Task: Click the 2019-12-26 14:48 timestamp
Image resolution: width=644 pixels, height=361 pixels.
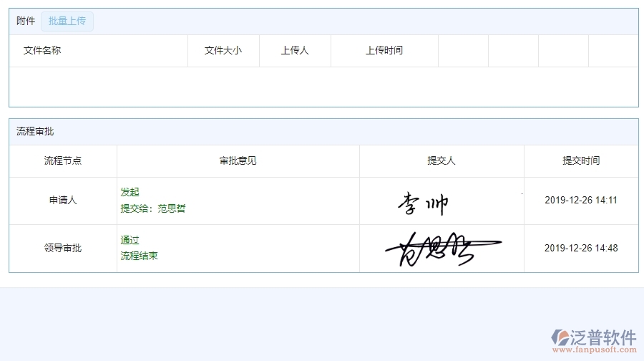Action: pos(581,249)
